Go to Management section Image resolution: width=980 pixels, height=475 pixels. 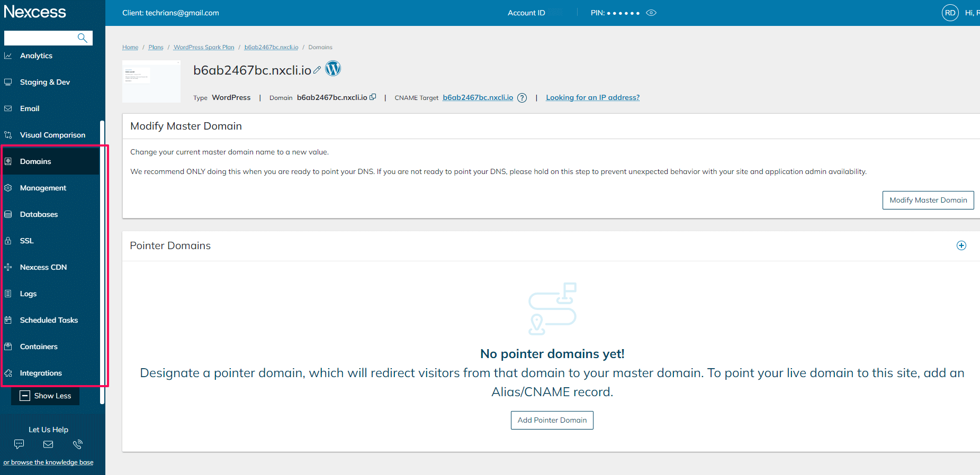click(x=43, y=188)
